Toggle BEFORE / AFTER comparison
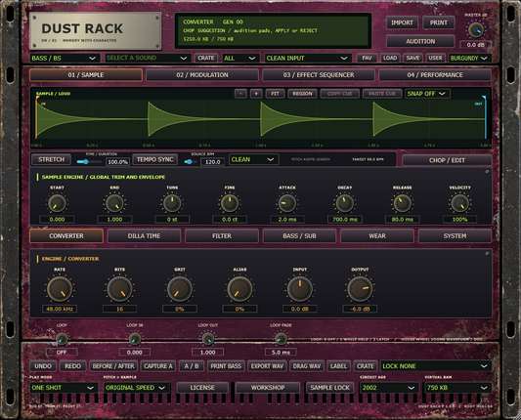Viewport: 521px width, 420px height. pos(113,366)
